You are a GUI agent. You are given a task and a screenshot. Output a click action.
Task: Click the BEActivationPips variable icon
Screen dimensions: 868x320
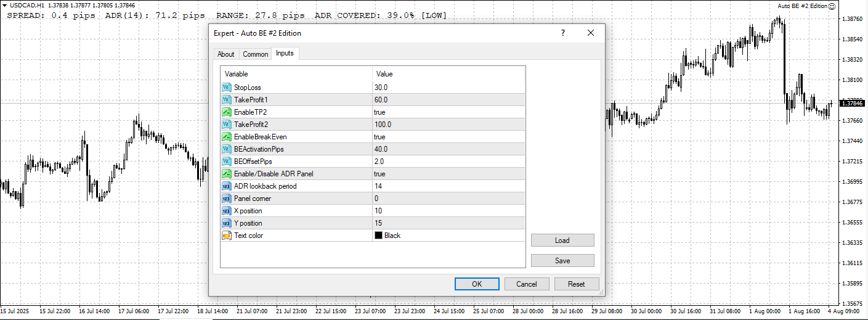(226, 149)
